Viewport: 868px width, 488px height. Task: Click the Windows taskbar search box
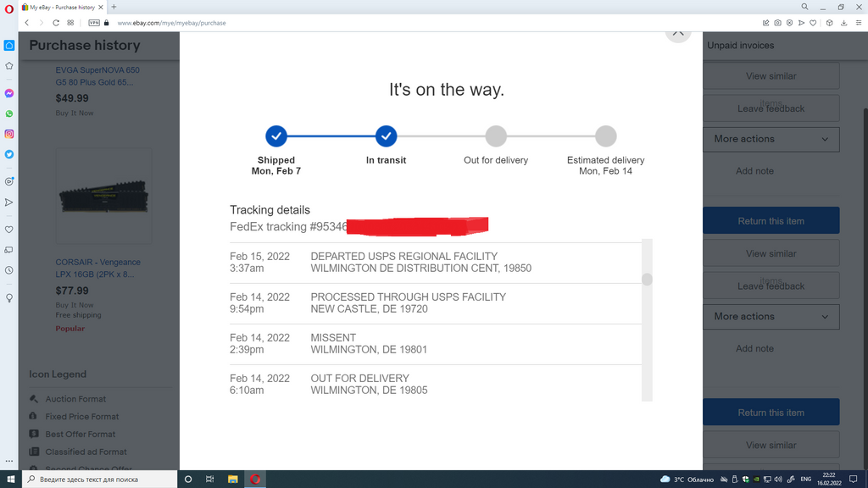point(100,480)
